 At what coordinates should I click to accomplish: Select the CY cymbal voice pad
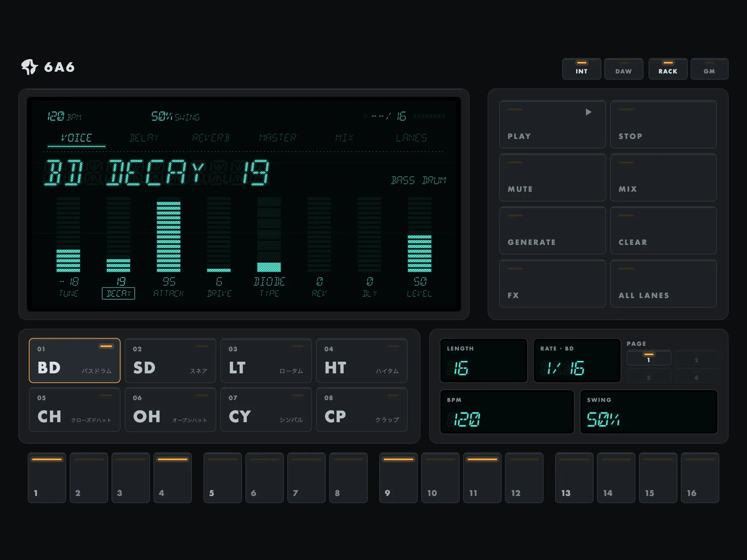pyautogui.click(x=266, y=410)
